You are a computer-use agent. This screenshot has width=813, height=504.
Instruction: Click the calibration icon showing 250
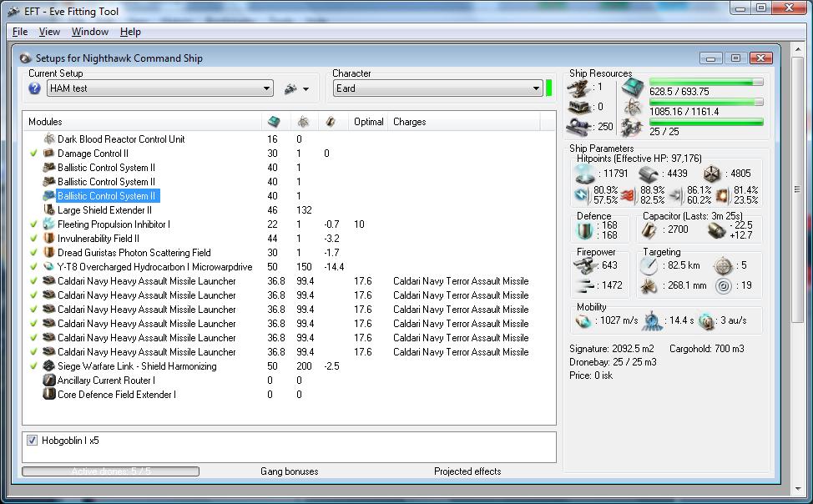[579, 127]
